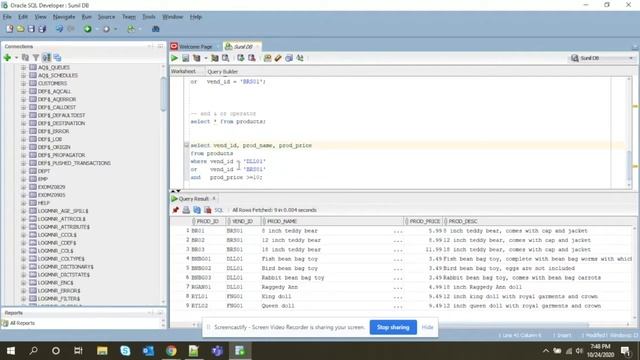
Task: Click the VEND_ID column header
Action: 243,221
